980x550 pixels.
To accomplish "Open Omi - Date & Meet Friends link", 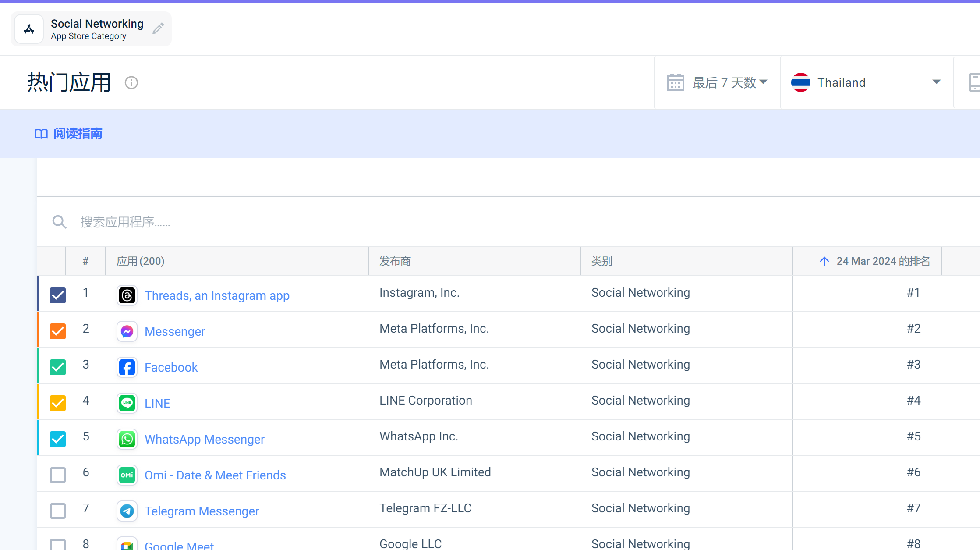I will point(215,475).
